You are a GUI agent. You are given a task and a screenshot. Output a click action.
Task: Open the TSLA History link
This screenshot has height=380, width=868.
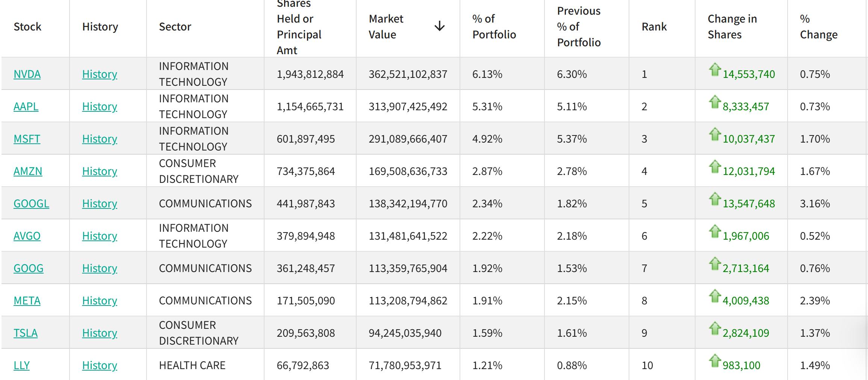click(x=100, y=333)
